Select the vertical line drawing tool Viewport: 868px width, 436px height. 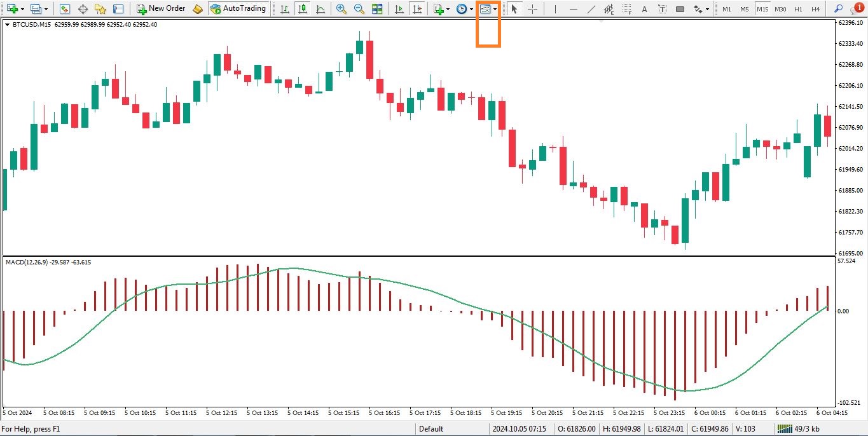coord(555,9)
